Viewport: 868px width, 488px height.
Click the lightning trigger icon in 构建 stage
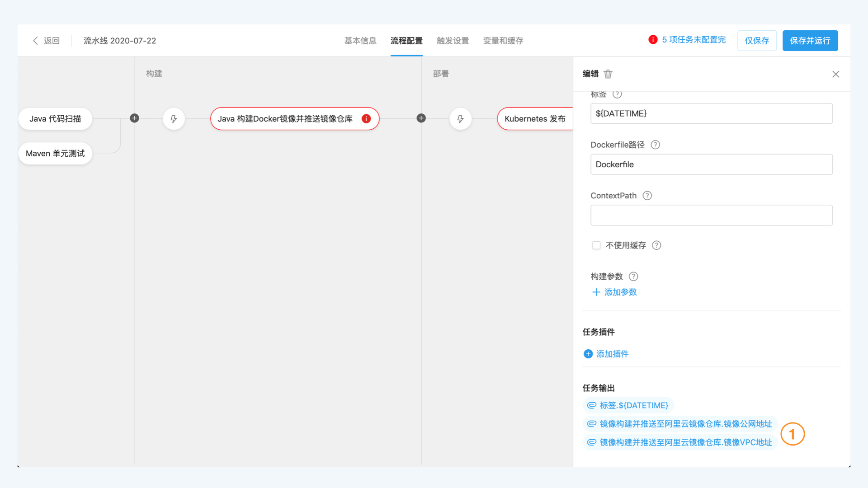pyautogui.click(x=174, y=119)
